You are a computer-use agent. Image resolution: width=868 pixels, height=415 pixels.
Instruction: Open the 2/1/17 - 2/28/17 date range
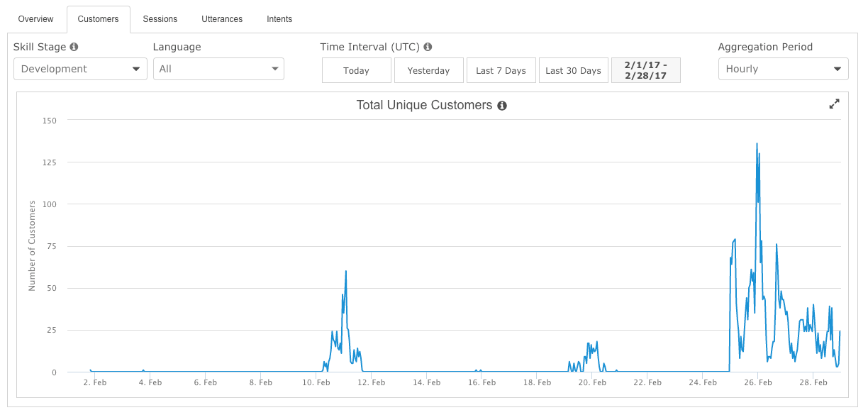click(645, 70)
